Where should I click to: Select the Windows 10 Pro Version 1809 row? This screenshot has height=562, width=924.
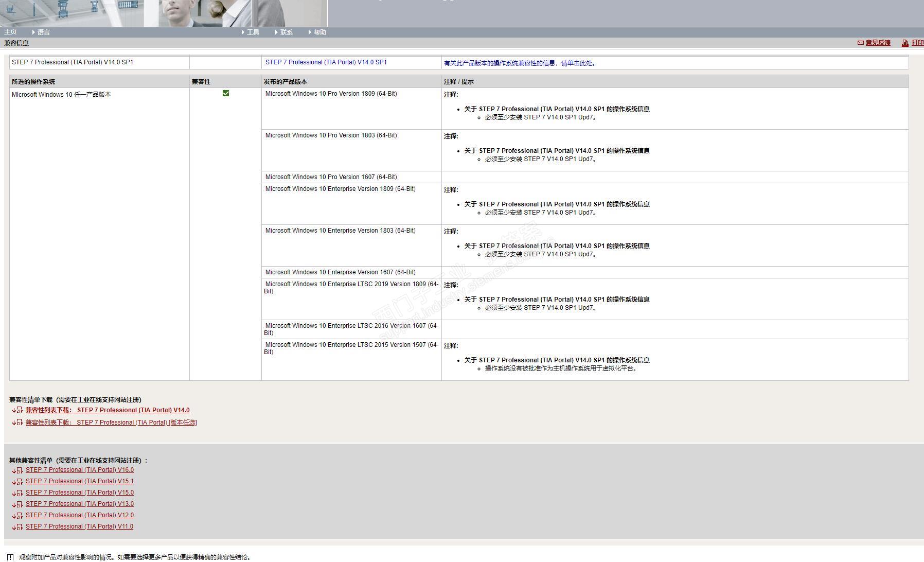(585, 109)
